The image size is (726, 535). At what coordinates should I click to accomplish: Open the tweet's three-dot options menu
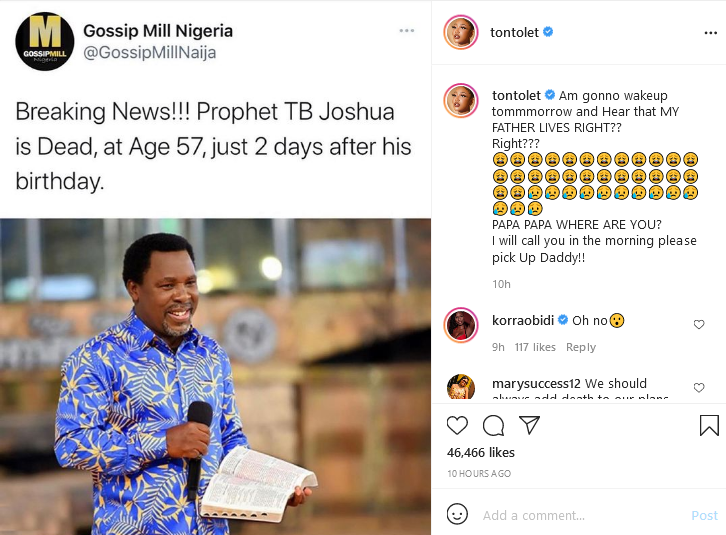(407, 31)
